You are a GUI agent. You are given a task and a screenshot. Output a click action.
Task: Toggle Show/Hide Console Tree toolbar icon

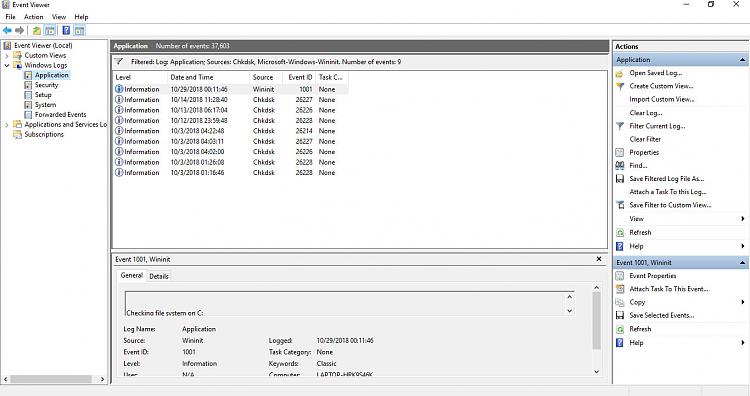[x=50, y=31]
